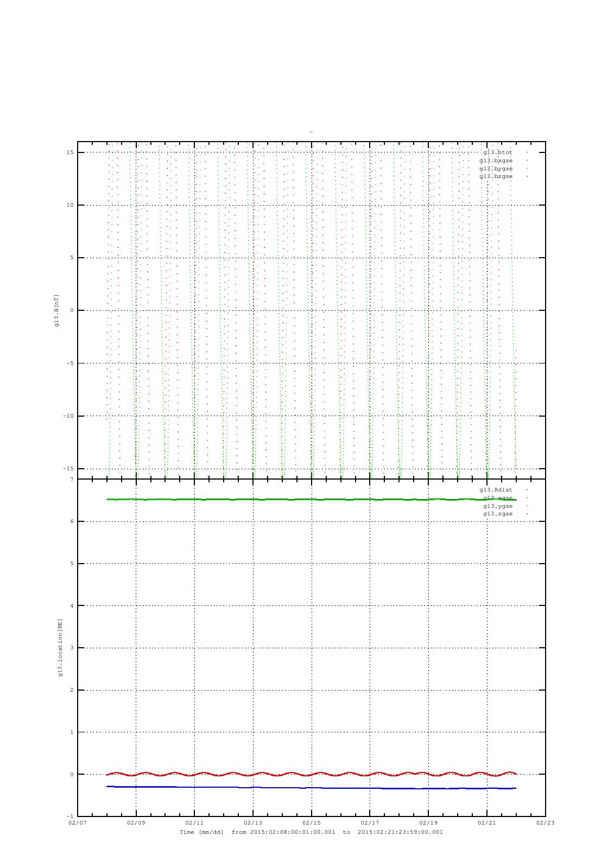Click the g13.ygse legend entry
This screenshot has width=614, height=868.
coord(498,506)
